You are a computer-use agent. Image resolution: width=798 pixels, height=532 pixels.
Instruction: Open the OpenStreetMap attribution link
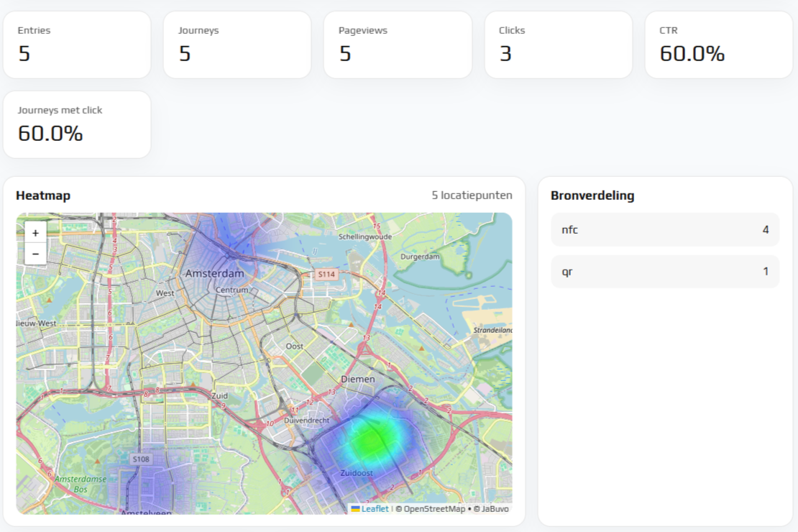pyautogui.click(x=434, y=508)
